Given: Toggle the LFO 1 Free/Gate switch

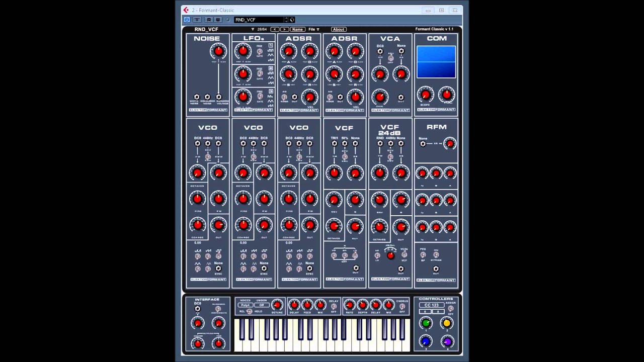Looking at the screenshot, I should tap(260, 51).
